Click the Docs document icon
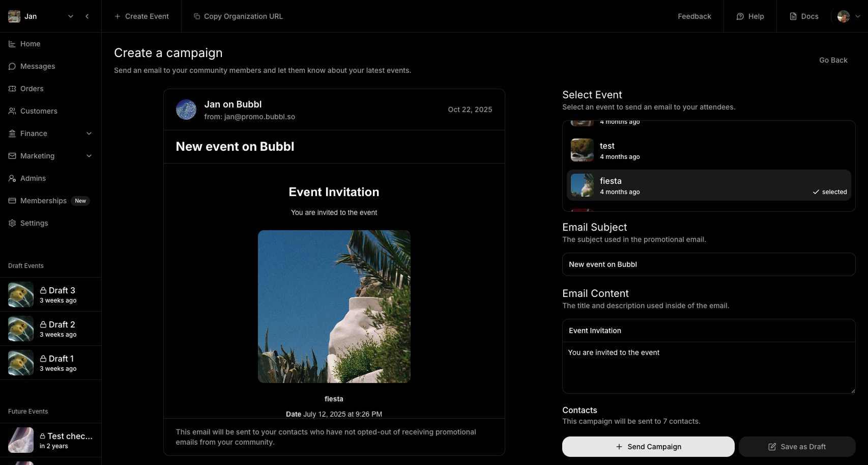Image resolution: width=868 pixels, height=465 pixels. pyautogui.click(x=793, y=16)
